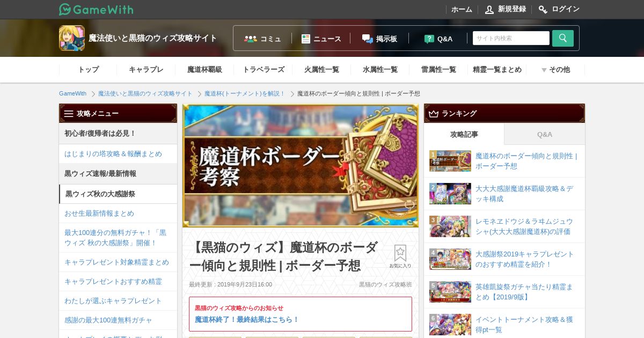The height and width of the screenshot is (338, 644).
Task: Click the 新規登録 link
Action: click(x=511, y=9)
